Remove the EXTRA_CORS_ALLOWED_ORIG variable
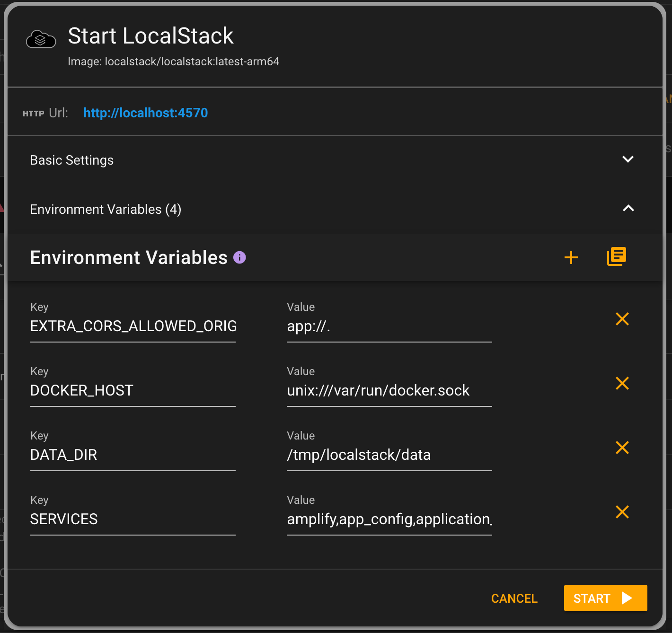The image size is (672, 633). [x=622, y=319]
